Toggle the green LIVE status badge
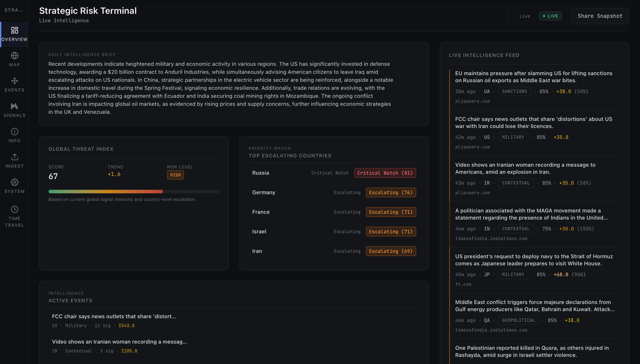Screen dimensions: 640x364 click(550, 16)
